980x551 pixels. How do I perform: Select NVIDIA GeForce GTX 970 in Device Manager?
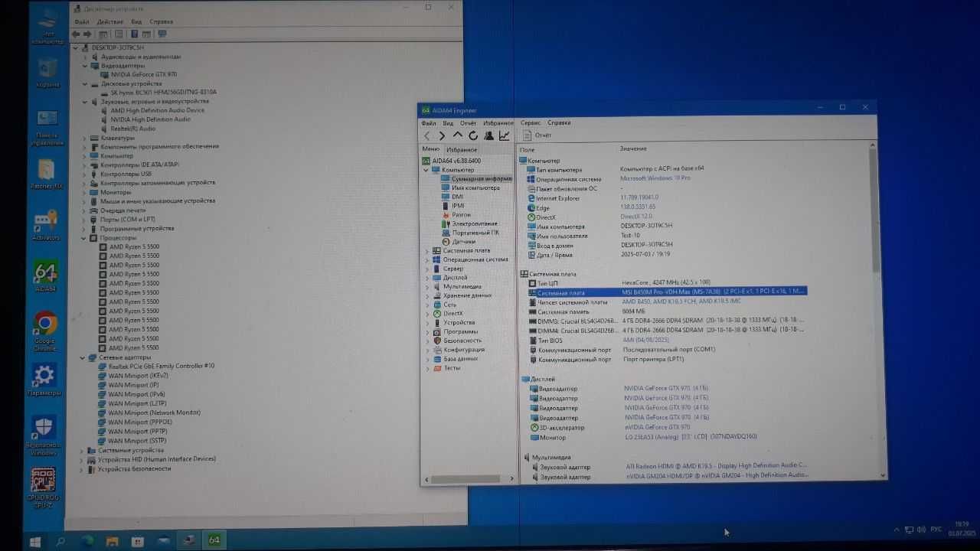click(x=144, y=75)
